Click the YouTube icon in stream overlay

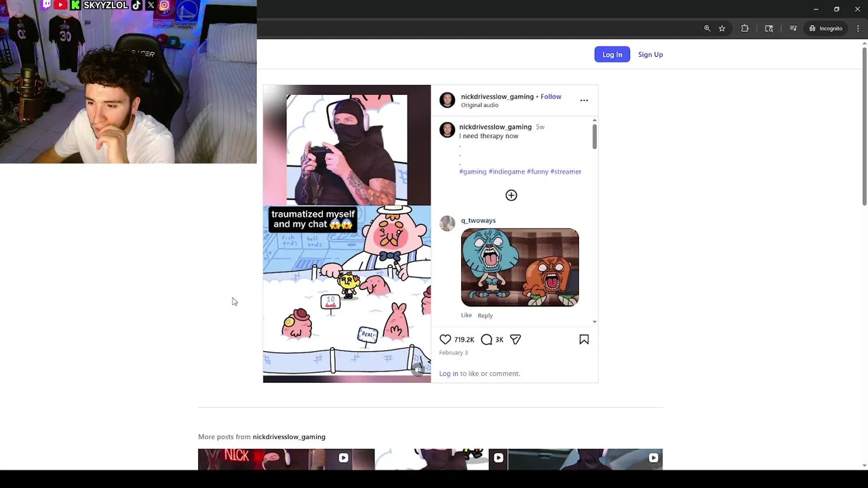pyautogui.click(x=60, y=5)
